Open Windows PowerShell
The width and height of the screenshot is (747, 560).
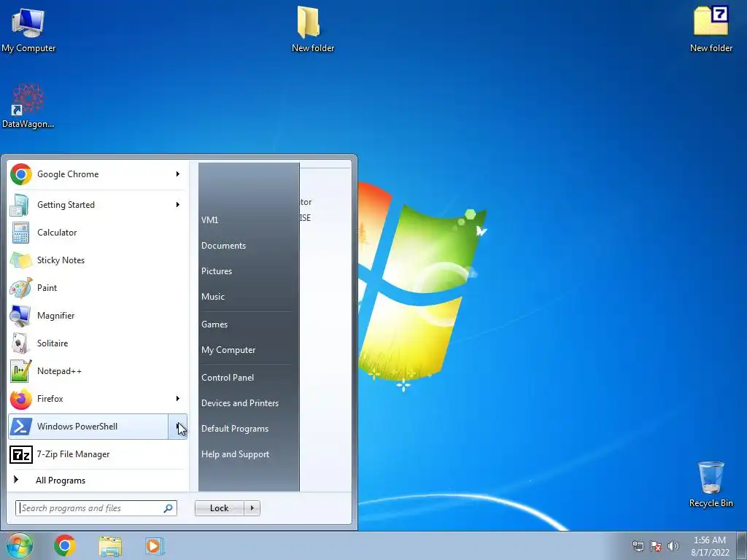click(88, 426)
